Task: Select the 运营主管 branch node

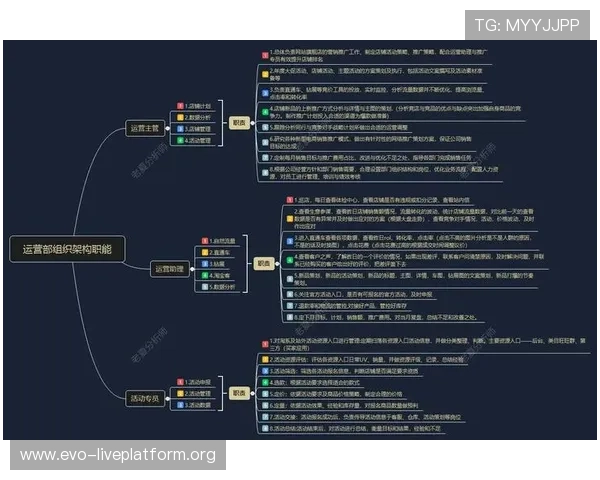Action: (x=145, y=128)
